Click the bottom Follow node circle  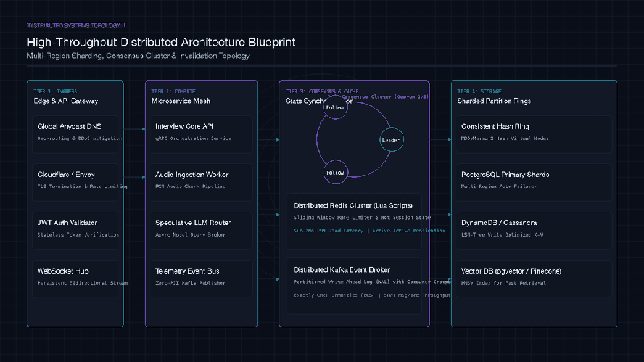click(x=335, y=172)
